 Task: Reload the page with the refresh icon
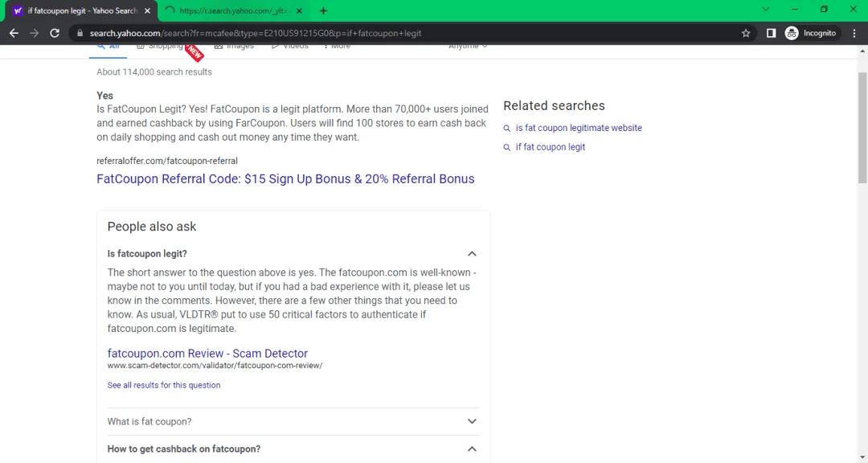tap(55, 33)
